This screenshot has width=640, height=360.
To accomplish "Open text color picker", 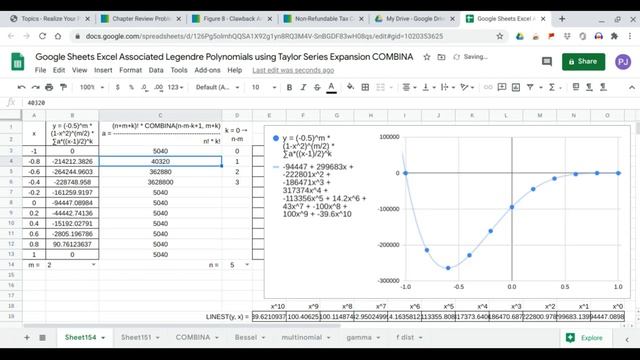I will 331,87.
